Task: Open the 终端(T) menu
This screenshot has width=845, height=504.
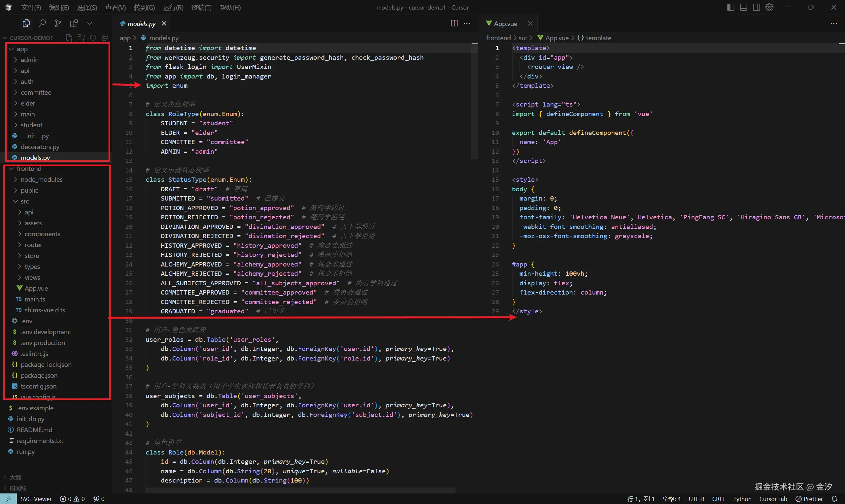Action: (201, 8)
